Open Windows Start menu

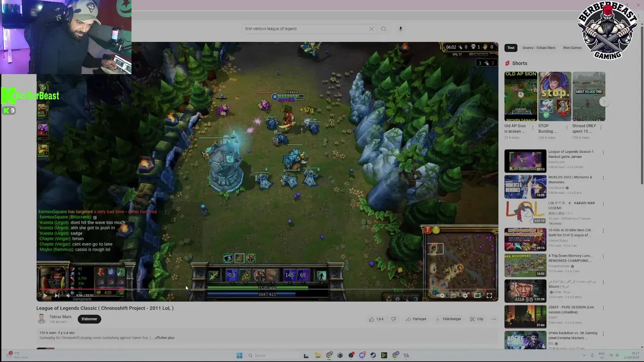click(x=239, y=355)
